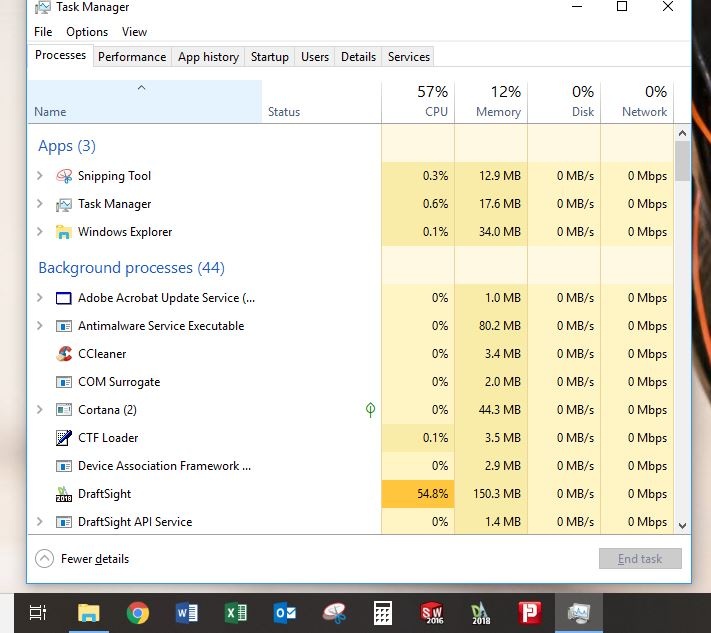Screen dimensions: 711x633
Task: Switch to the Performance tab
Action: click(132, 57)
